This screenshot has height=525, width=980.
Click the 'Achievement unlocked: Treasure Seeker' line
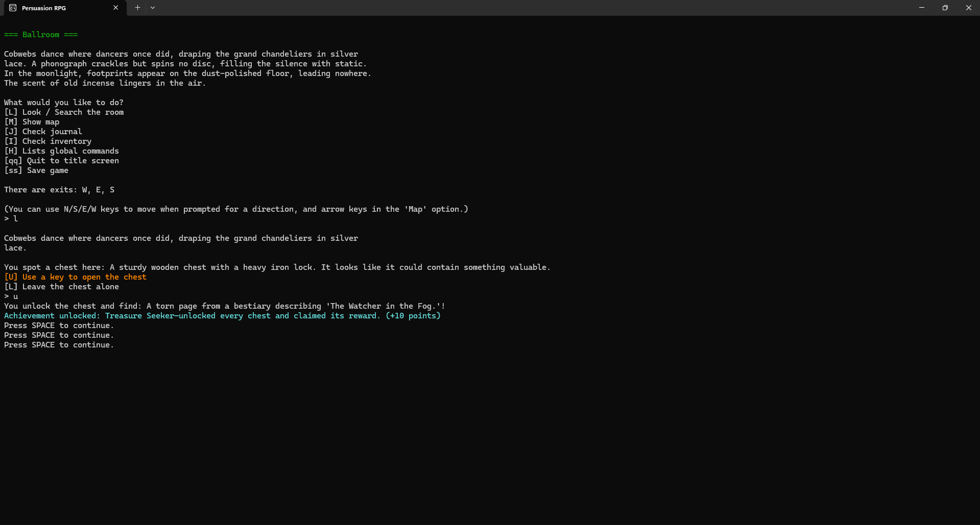pos(222,316)
